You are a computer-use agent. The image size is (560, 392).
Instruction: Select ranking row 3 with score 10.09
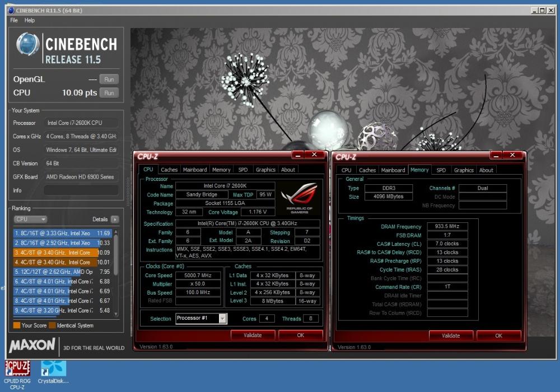pos(63,253)
